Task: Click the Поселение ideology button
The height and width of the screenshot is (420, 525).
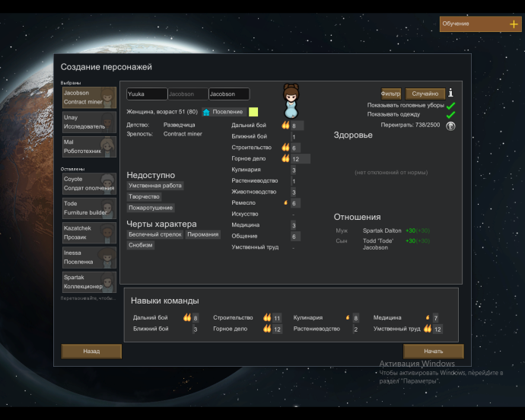Action: click(x=224, y=112)
